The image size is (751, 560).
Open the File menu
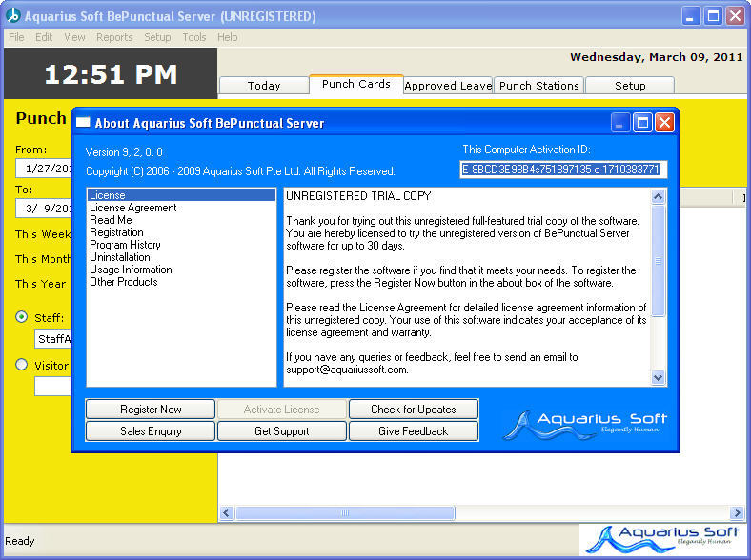coord(16,37)
